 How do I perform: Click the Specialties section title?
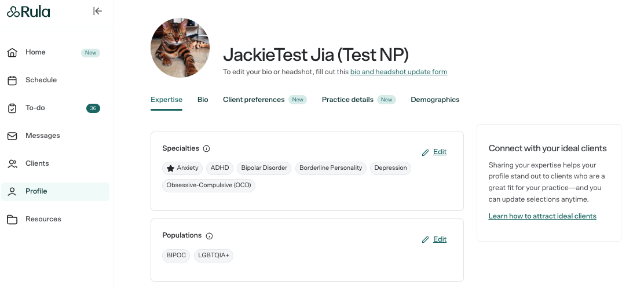tap(181, 148)
